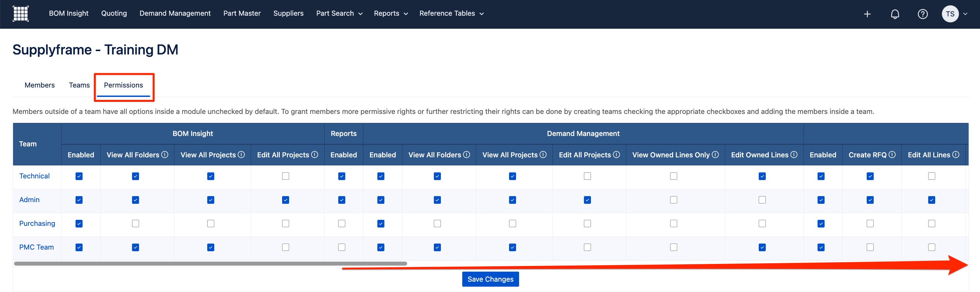The image size is (980, 292).
Task: Open the PMC Team link
Action: click(36, 247)
